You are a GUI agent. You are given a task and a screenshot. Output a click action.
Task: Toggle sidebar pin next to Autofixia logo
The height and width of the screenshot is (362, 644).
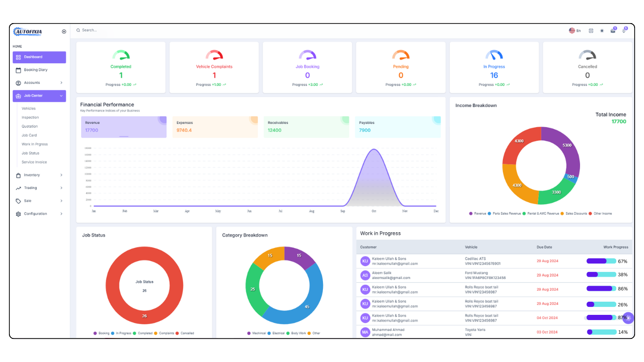[64, 32]
